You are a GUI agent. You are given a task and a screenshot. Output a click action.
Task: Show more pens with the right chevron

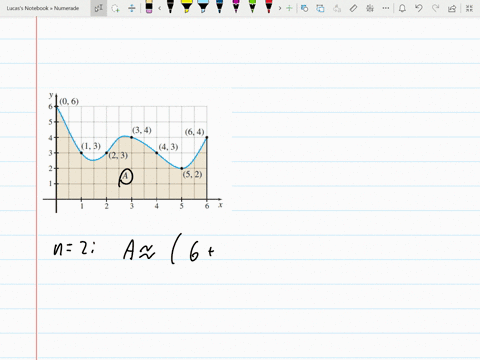[280, 8]
